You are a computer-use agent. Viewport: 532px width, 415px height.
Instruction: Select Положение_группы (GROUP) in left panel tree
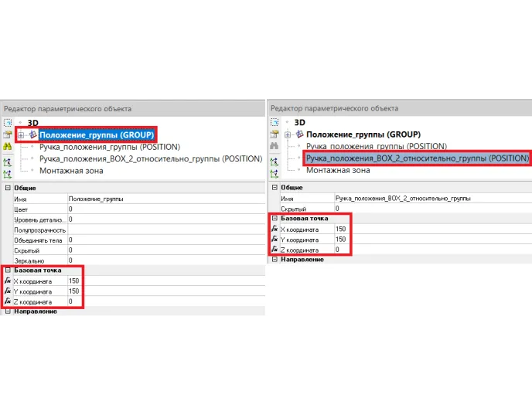pos(97,135)
